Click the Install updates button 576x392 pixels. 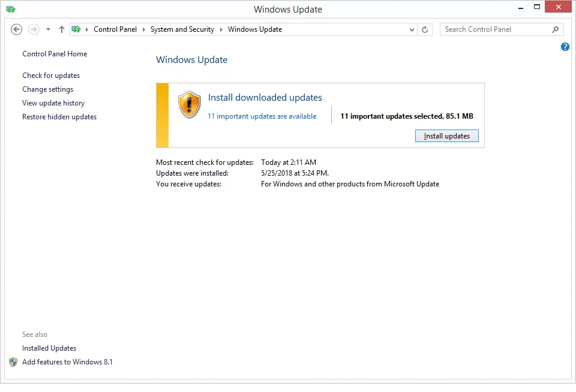(x=446, y=136)
